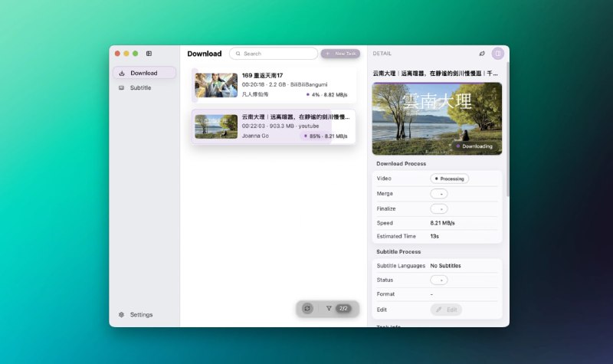Click the Finalize status pill
The width and height of the screenshot is (613, 364).
pyautogui.click(x=439, y=208)
